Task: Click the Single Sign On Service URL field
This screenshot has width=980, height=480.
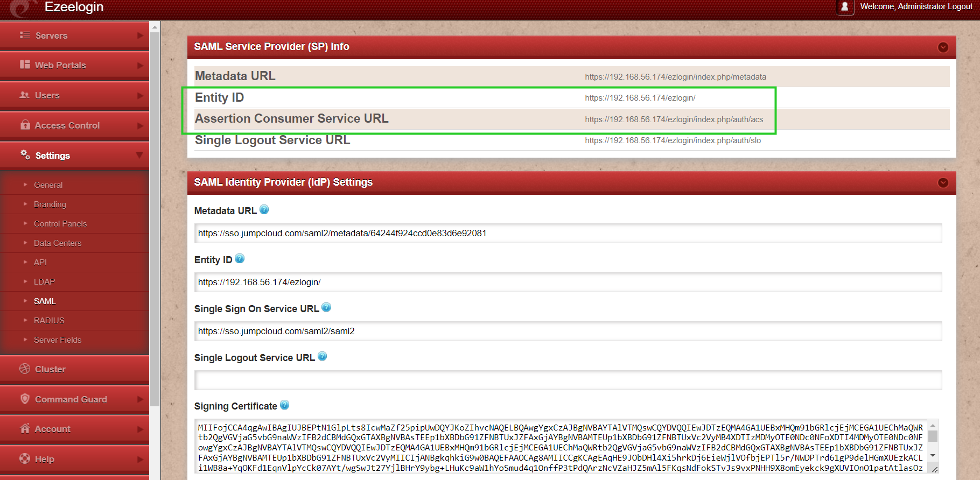Action: click(x=568, y=331)
